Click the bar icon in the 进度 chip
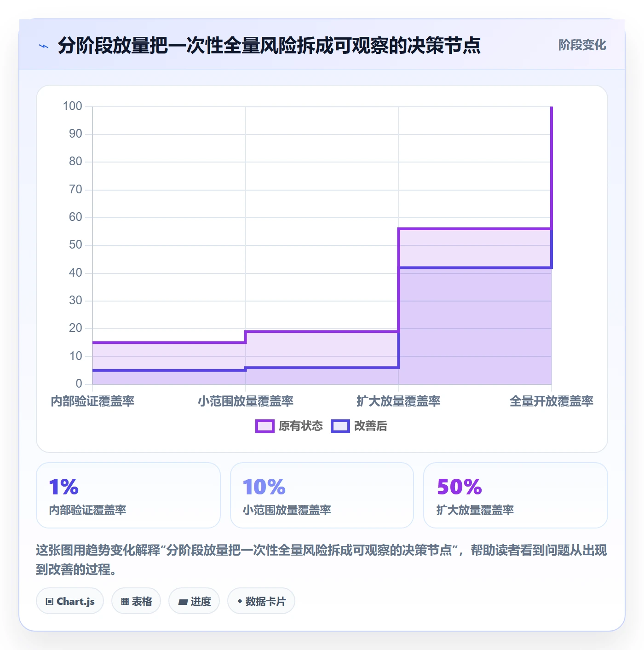The image size is (644, 650). [x=183, y=602]
